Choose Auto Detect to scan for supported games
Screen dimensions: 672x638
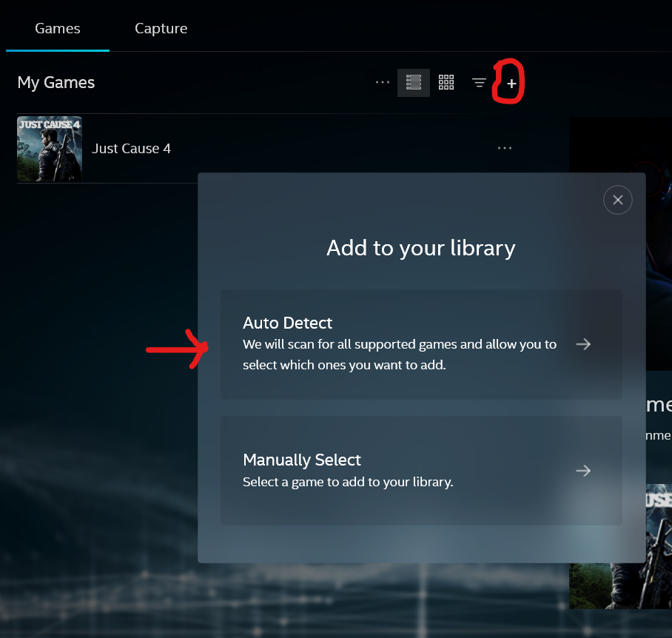(x=421, y=343)
